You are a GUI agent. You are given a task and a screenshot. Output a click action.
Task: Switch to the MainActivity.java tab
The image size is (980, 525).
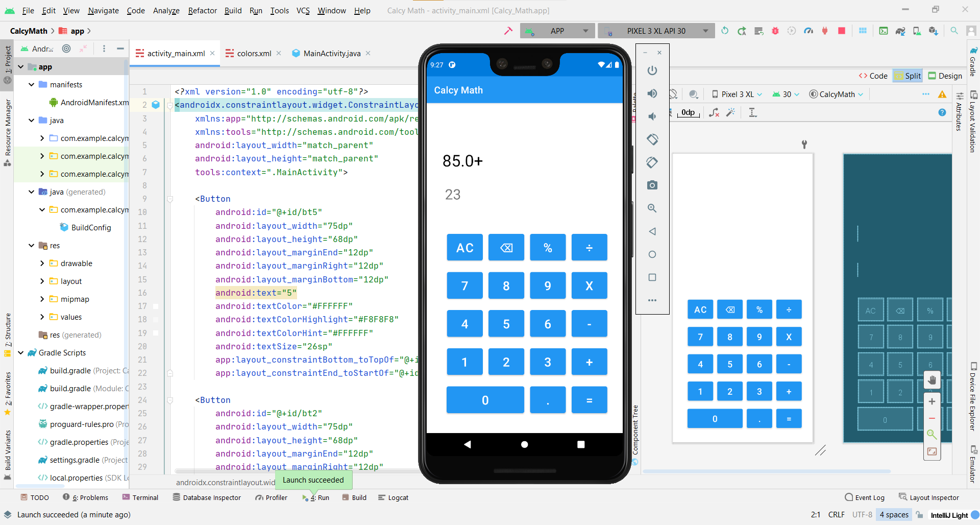[x=332, y=54]
